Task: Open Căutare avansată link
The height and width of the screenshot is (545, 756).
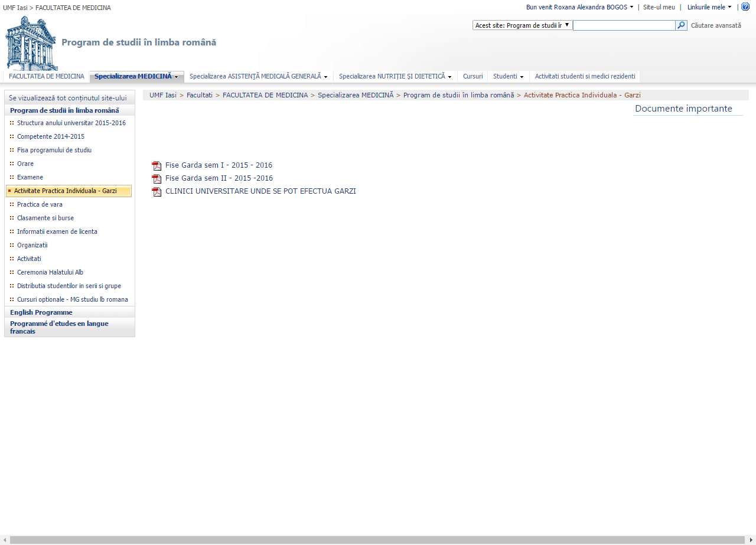Action: pos(716,25)
